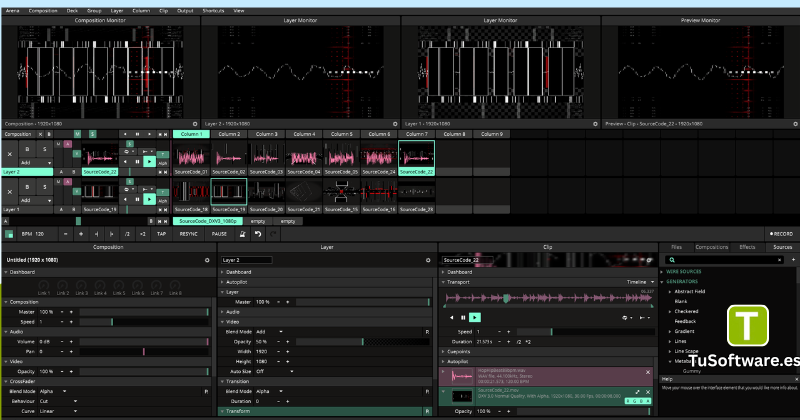
Task: Toggle Bypass on Layer 1
Action: (x=28, y=187)
